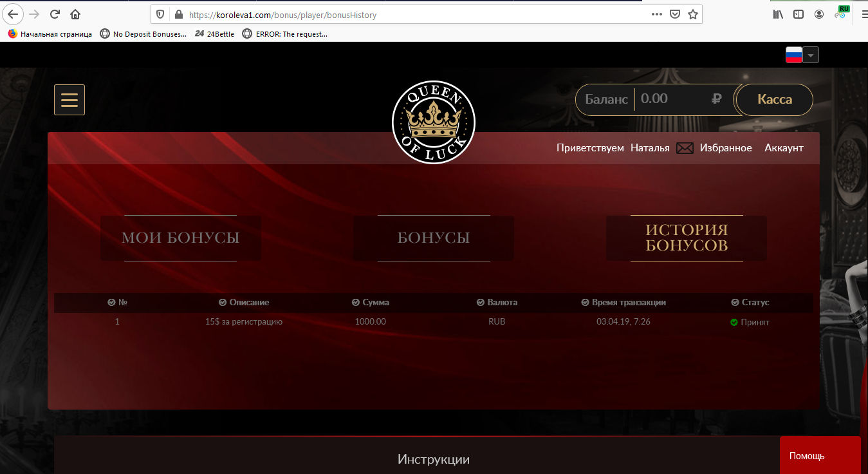The height and width of the screenshot is (474, 868).
Task: Expand the language dropdown arrow
Action: 811,55
